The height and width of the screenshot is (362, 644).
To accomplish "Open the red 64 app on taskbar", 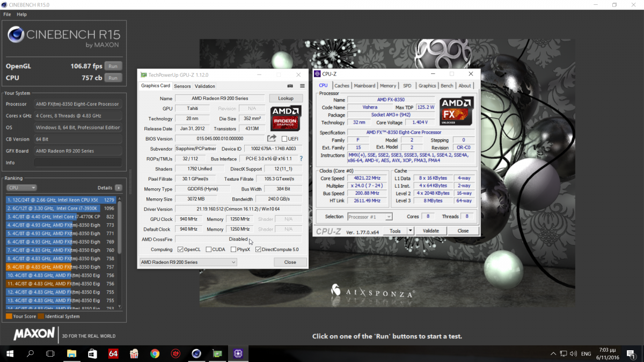I will coord(113,353).
